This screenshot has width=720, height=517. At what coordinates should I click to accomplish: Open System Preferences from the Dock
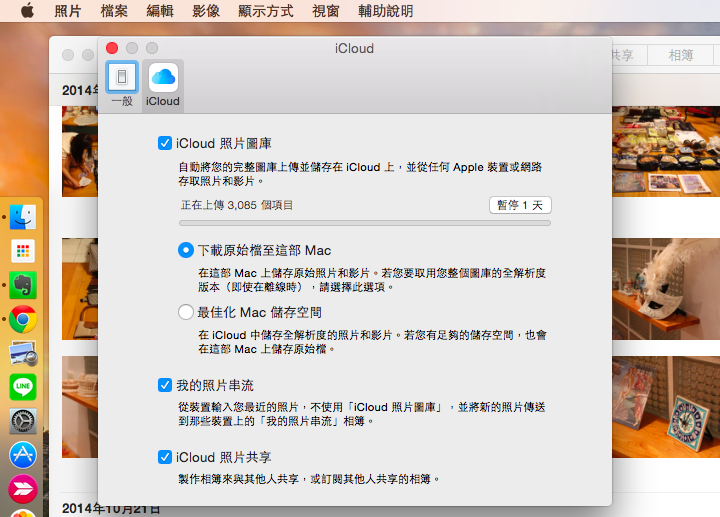tap(22, 421)
